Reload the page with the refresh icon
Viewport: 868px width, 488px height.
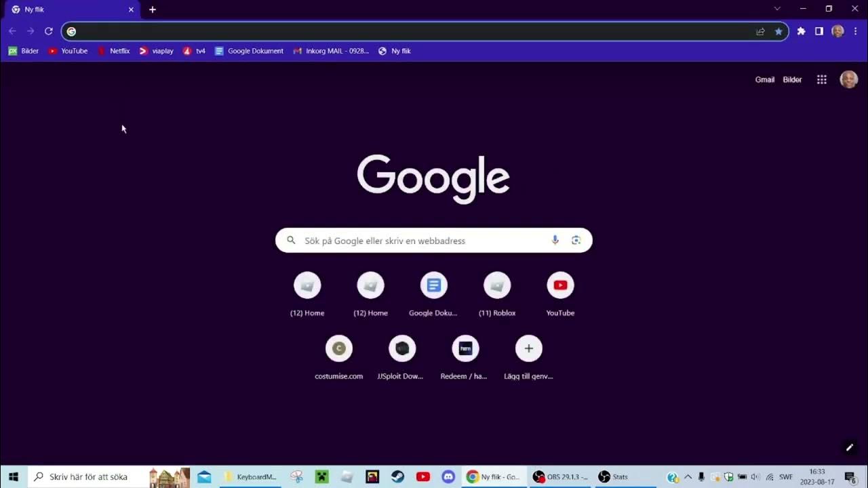[49, 31]
